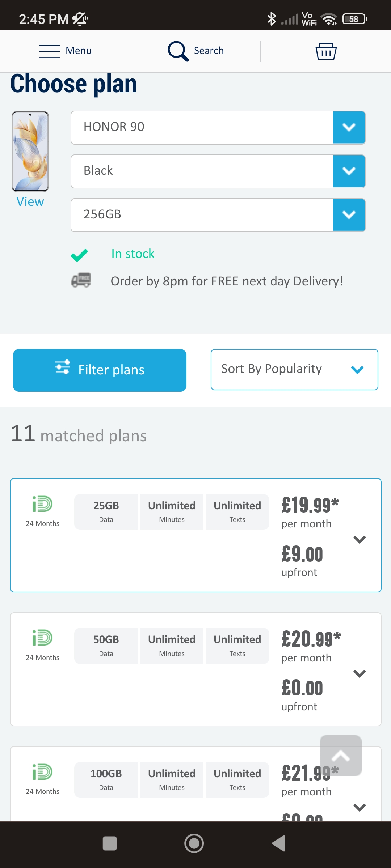Image resolution: width=391 pixels, height=868 pixels.
Task: Expand the 100GB £21.99 plan details
Action: (x=360, y=807)
